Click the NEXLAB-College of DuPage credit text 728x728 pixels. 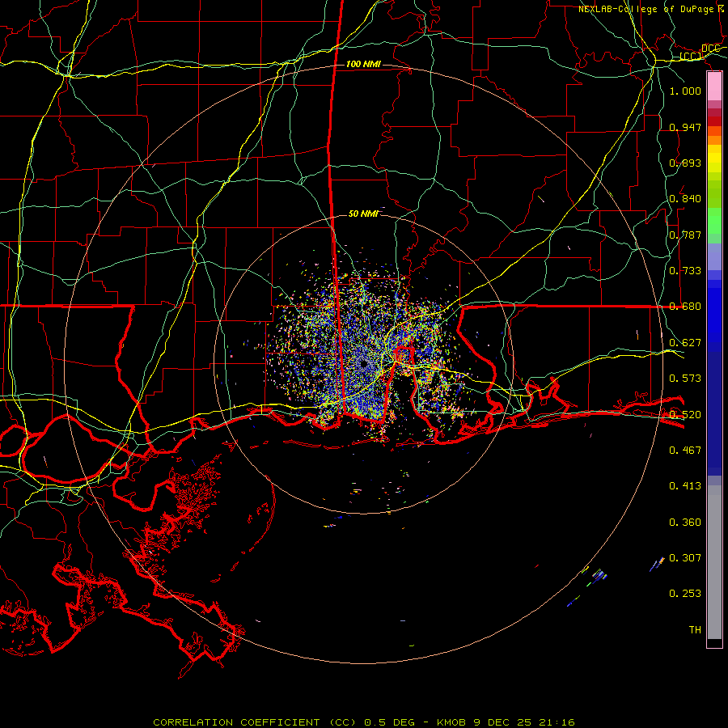(x=653, y=9)
